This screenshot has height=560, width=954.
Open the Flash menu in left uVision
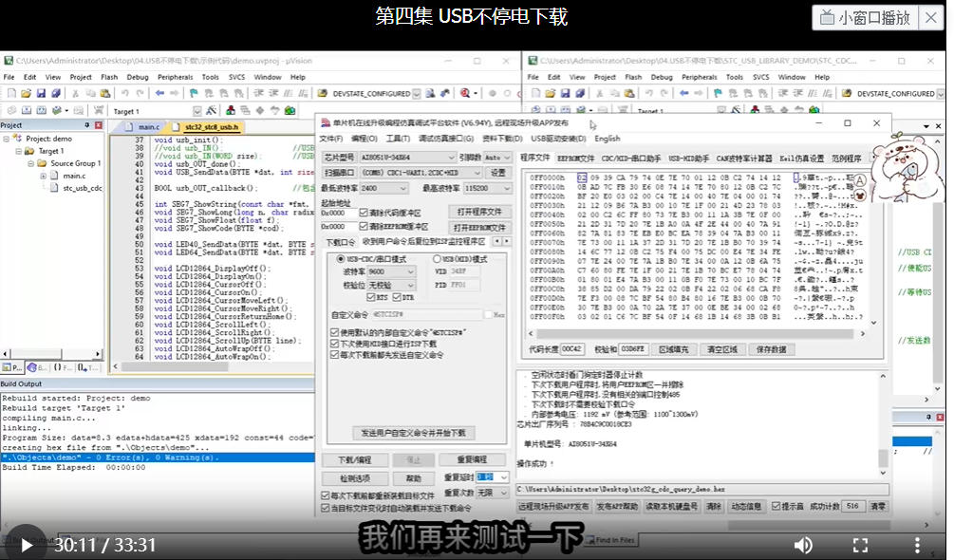click(x=109, y=77)
